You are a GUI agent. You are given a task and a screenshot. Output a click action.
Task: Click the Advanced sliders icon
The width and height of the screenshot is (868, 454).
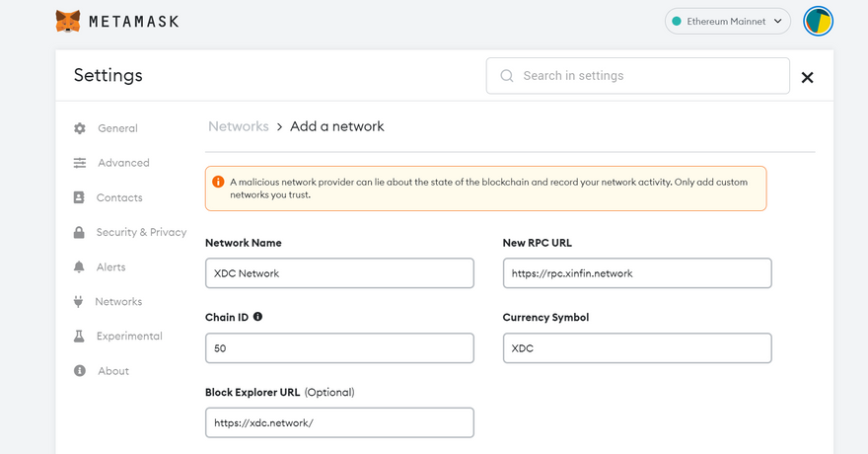pyautogui.click(x=80, y=163)
